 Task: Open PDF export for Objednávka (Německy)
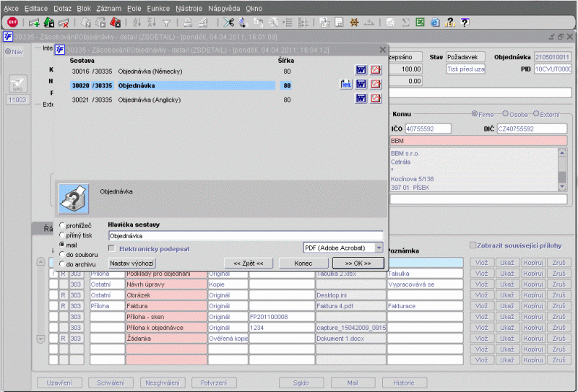(x=376, y=69)
